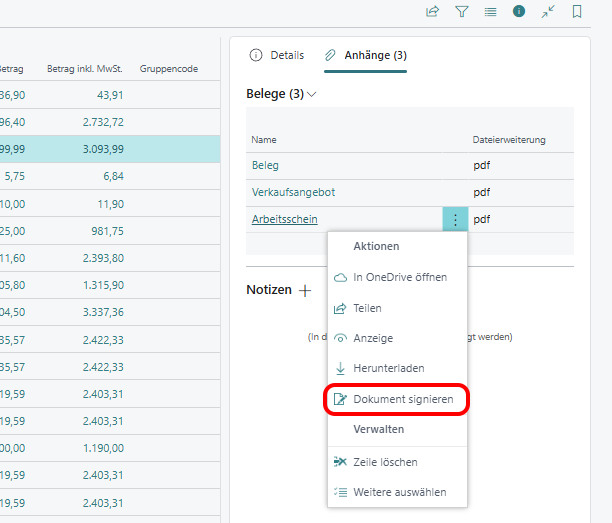Click the Dateierweiterung column header
612x523 pixels.
pyautogui.click(x=509, y=140)
